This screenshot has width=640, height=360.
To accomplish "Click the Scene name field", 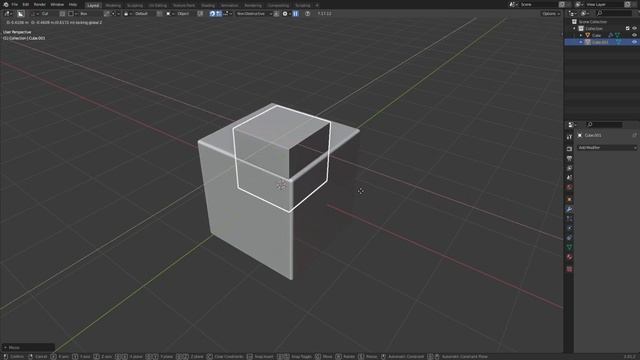I will coord(538,4).
